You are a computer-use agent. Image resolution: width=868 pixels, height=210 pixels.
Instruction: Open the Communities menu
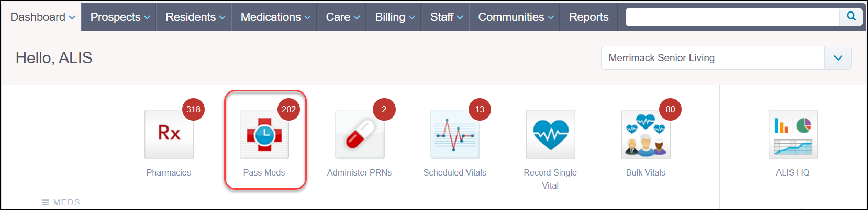click(x=515, y=17)
